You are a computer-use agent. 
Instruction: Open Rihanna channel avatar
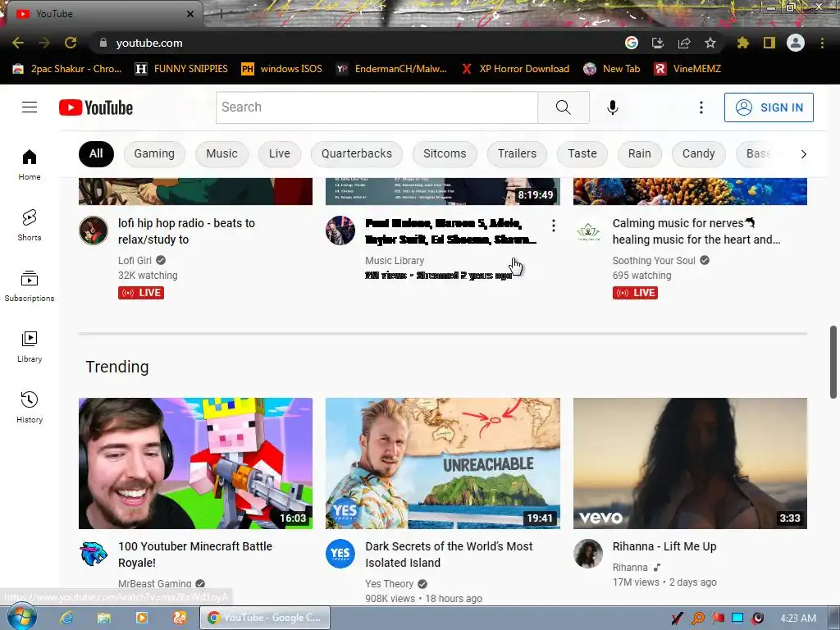coord(588,554)
